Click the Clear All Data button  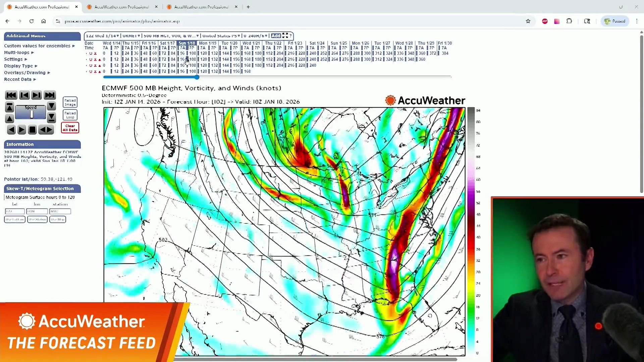70,128
